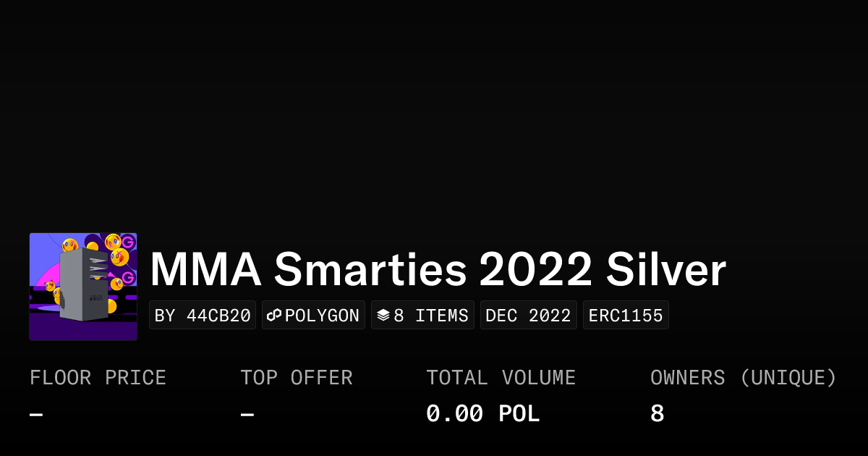This screenshot has width=868, height=456.
Task: Click the lower pink G coin in artwork
Action: pyautogui.click(x=128, y=277)
